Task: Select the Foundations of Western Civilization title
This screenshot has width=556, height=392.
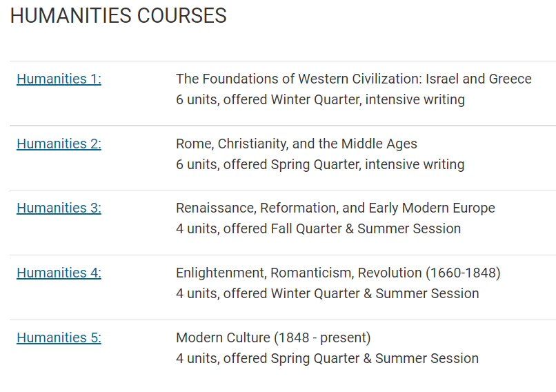Action: 353,79
